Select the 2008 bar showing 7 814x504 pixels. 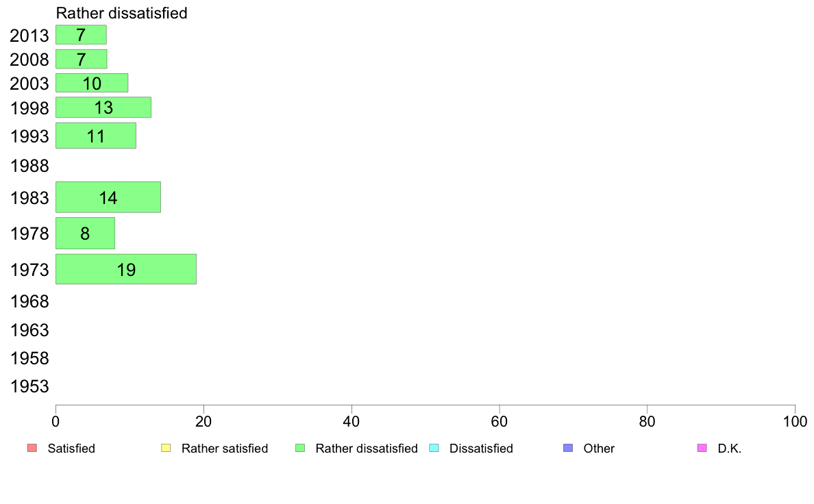pyautogui.click(x=81, y=59)
